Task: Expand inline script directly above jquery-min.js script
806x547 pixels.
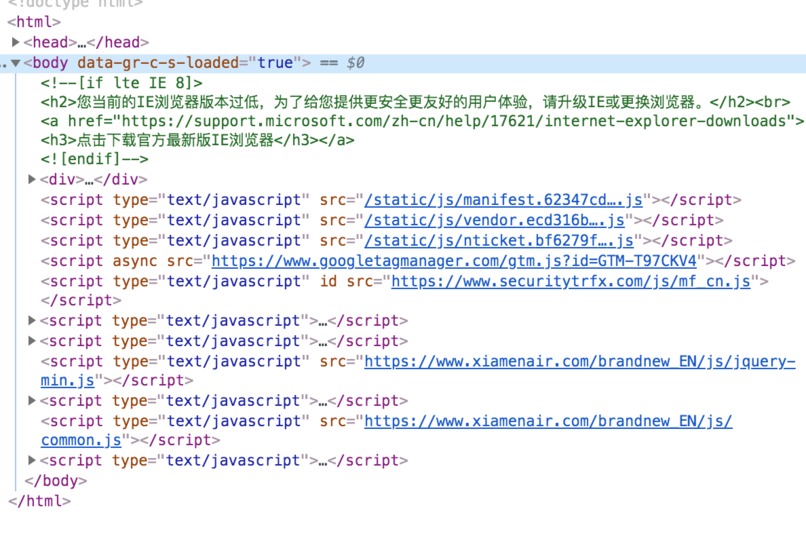Action: coord(31,341)
